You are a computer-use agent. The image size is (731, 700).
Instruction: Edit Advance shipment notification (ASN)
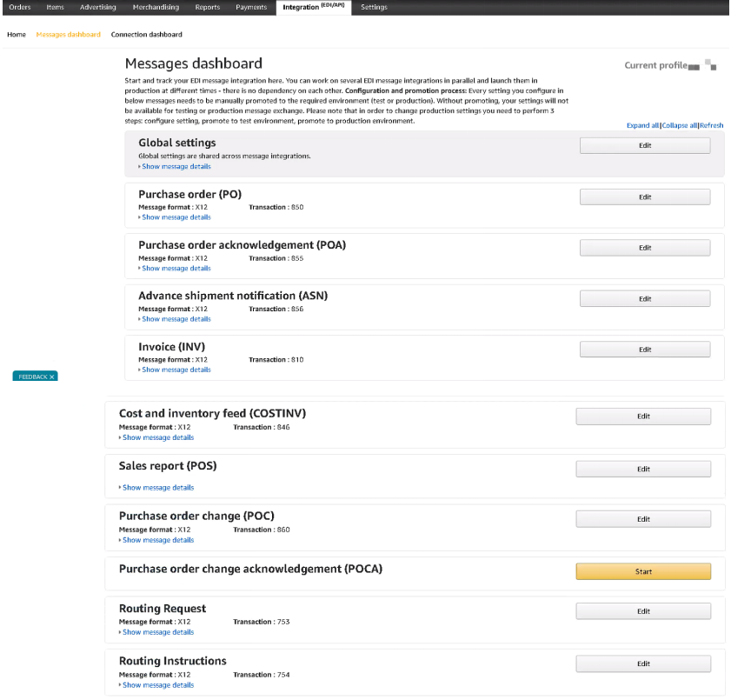pyautogui.click(x=645, y=299)
